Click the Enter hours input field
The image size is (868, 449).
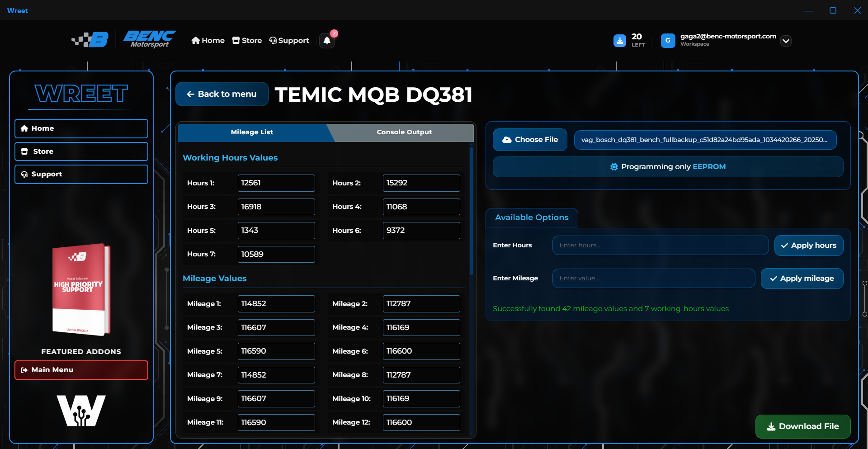point(660,246)
